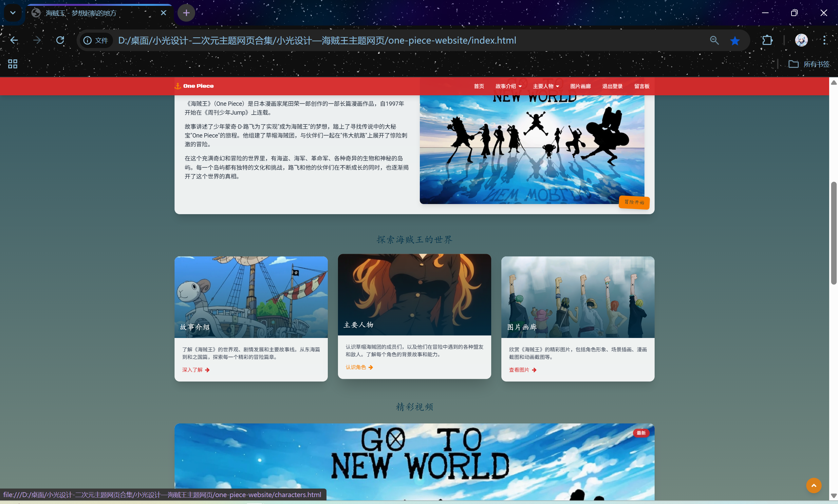Open the 故事介绍 ship card image
Viewport: 838px width, 504px height.
coord(251,297)
